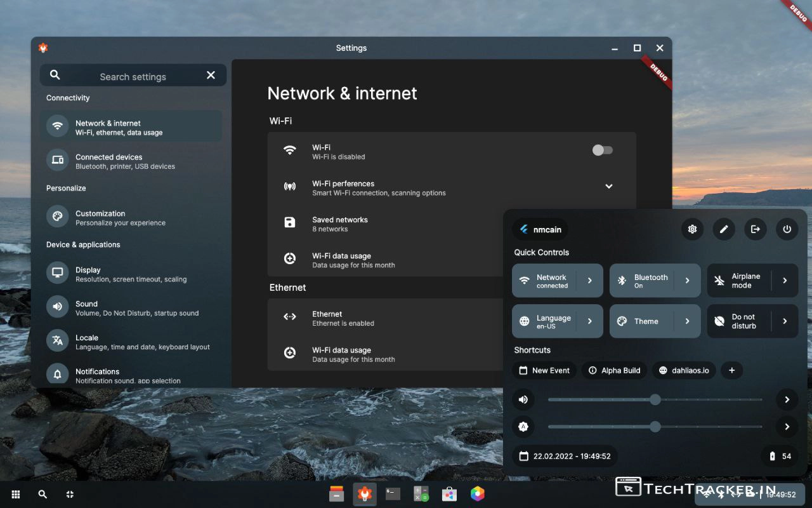Toggle the Do not disturb tile

pyautogui.click(x=739, y=321)
